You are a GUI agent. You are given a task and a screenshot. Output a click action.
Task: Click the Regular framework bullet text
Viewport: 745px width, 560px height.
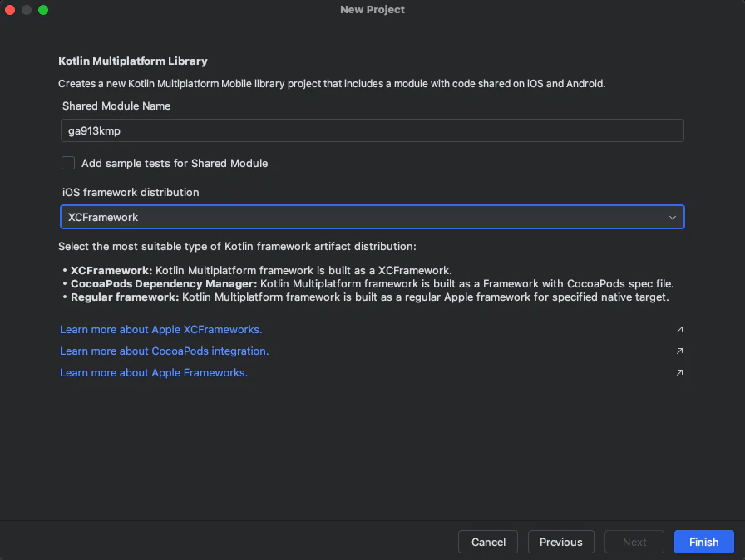[370, 297]
